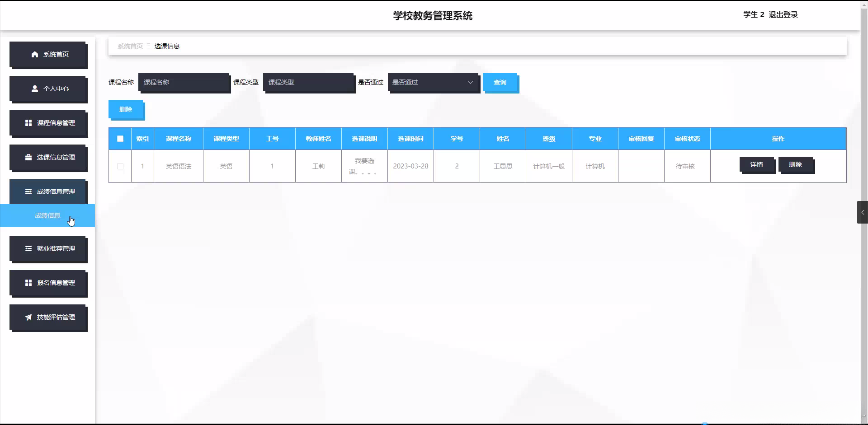Click the 王莉 teacher name cell
This screenshot has height=425, width=868.
click(x=318, y=166)
